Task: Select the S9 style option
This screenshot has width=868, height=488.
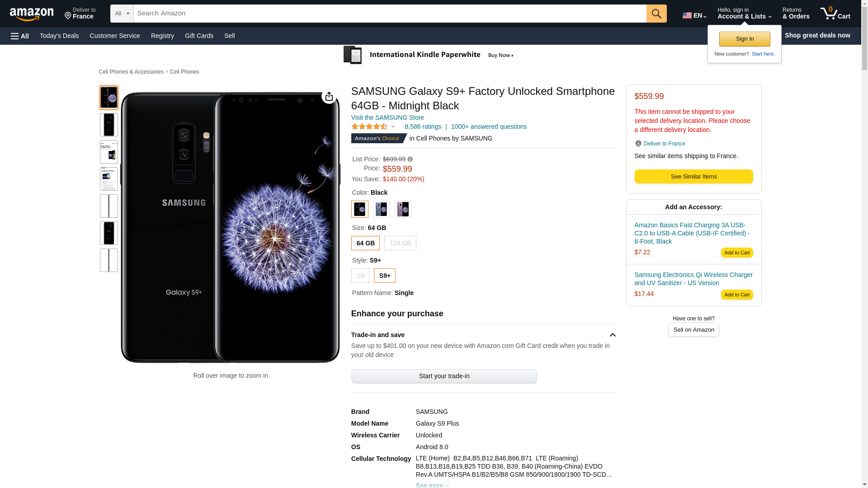Action: coord(360,276)
